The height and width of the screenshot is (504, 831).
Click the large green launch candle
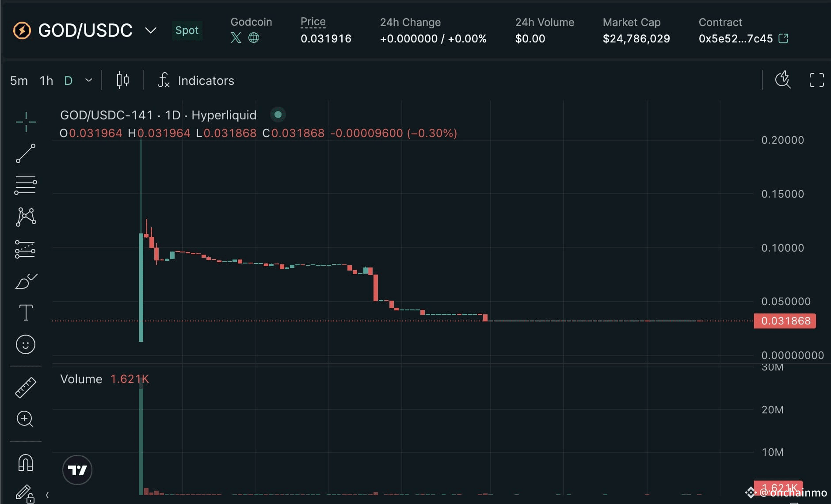[141, 287]
